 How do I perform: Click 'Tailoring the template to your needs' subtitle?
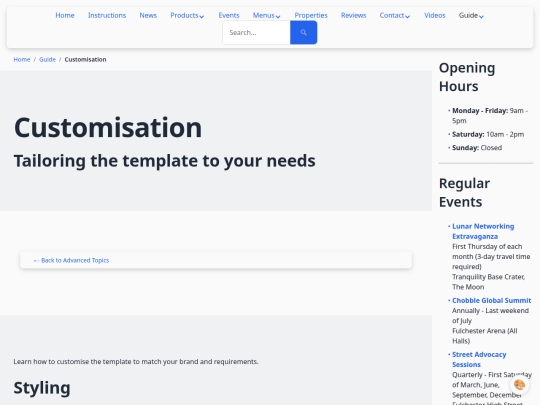[165, 161]
